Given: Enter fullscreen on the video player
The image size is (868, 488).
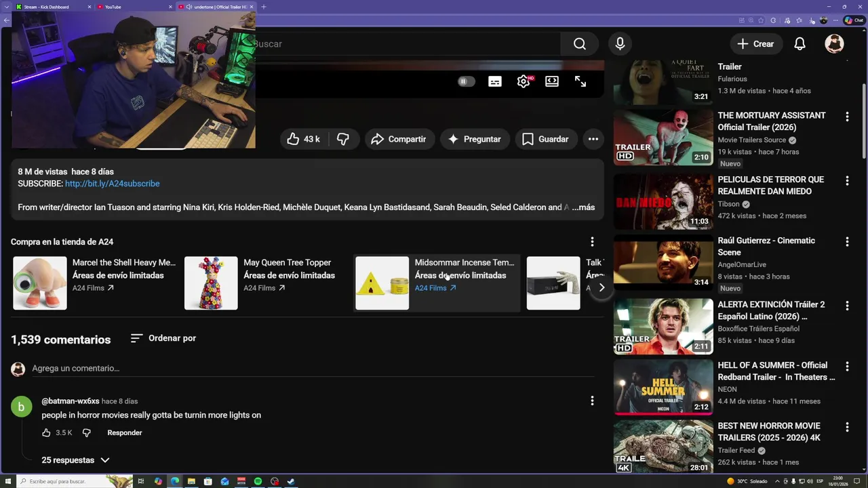Looking at the screenshot, I should click(580, 81).
